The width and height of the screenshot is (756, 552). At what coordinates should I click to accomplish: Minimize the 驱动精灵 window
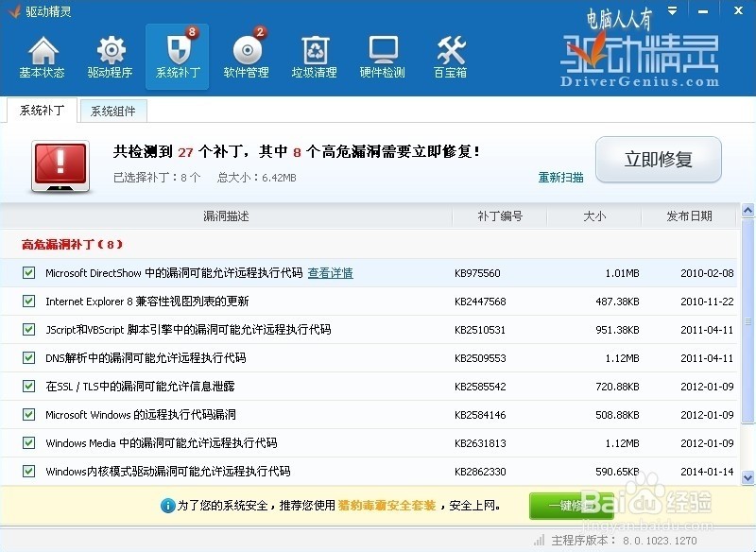pos(703,11)
